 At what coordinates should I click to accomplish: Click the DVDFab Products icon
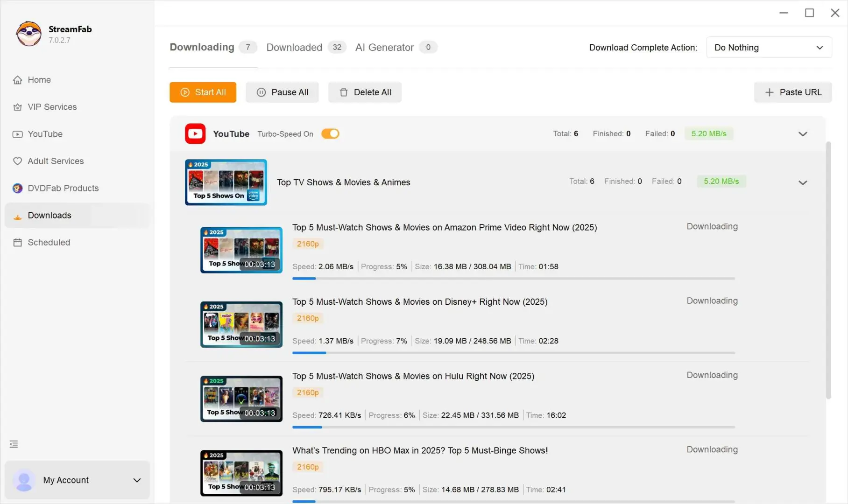18,188
